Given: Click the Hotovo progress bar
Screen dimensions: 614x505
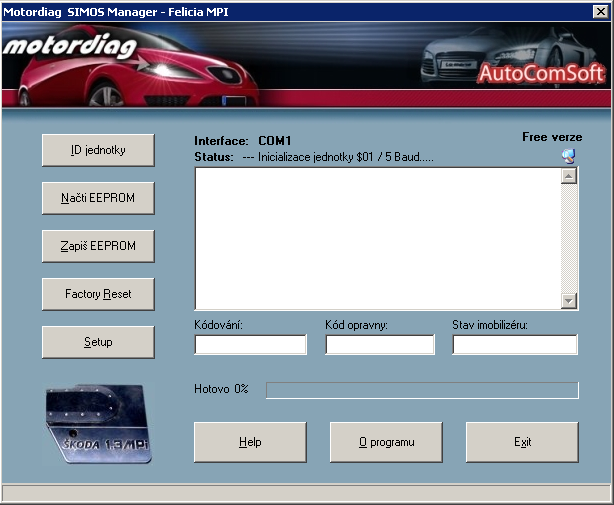Looking at the screenshot, I should coord(421,390).
